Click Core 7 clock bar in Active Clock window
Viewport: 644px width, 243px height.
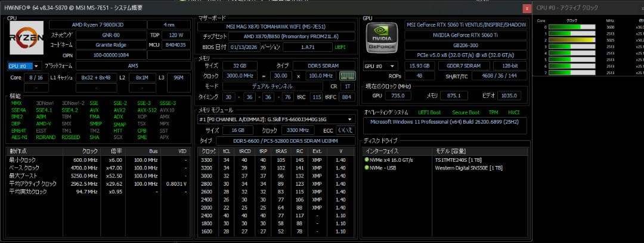pyautogui.click(x=572, y=73)
